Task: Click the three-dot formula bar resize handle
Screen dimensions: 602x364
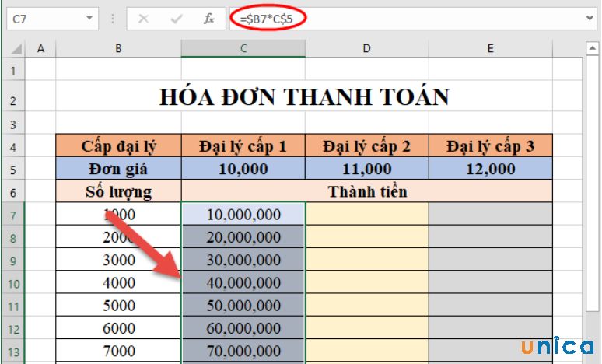Action: [111, 18]
